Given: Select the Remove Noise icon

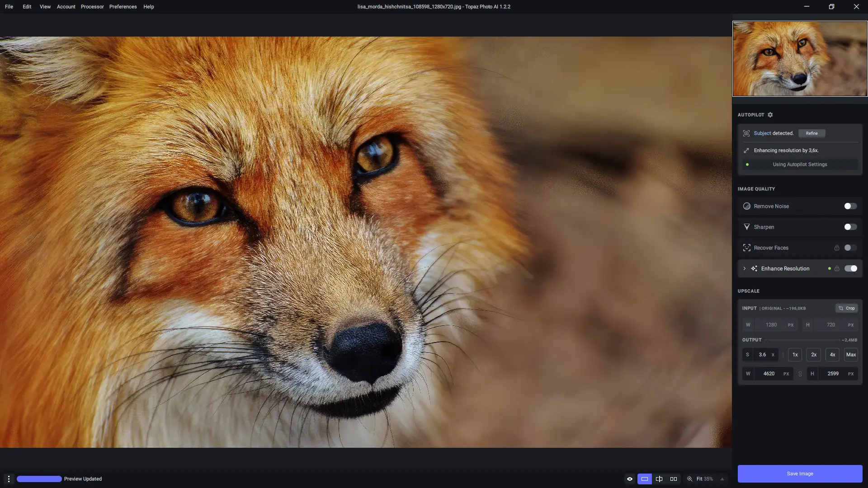Looking at the screenshot, I should coord(747,206).
